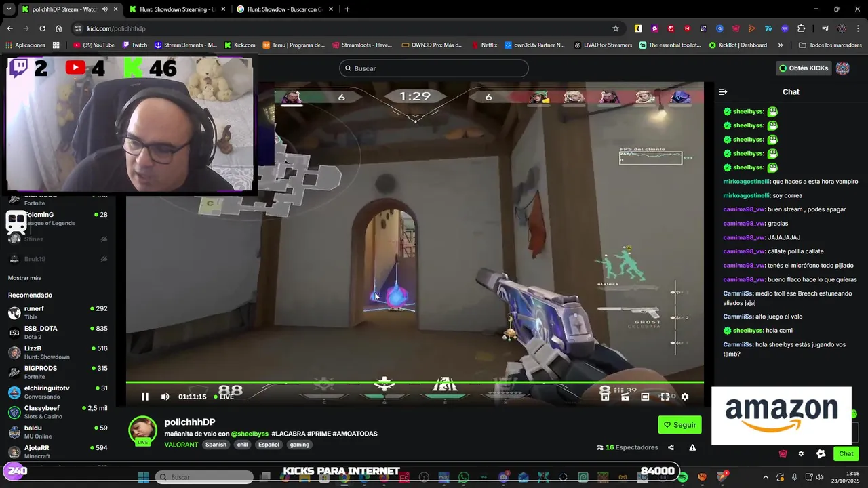Enter fullscreen mode in player

[x=665, y=396]
